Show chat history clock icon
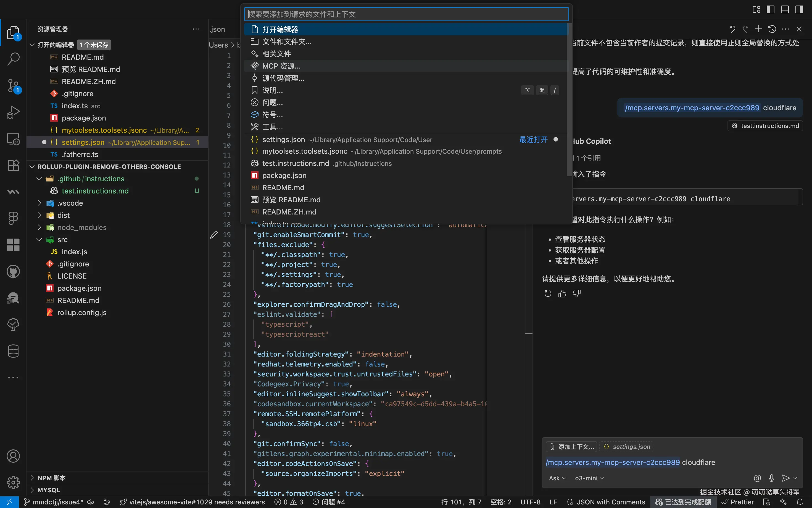The height and width of the screenshot is (508, 812). (772, 29)
